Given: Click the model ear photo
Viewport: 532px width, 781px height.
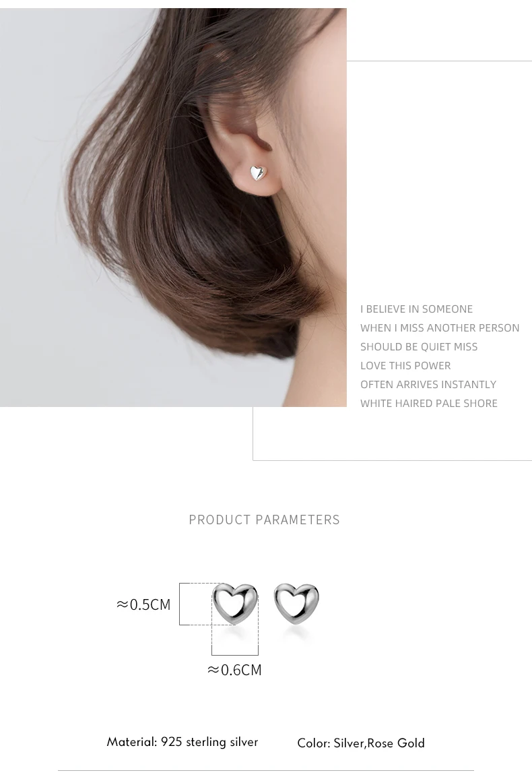Looking at the screenshot, I should coord(173,207).
